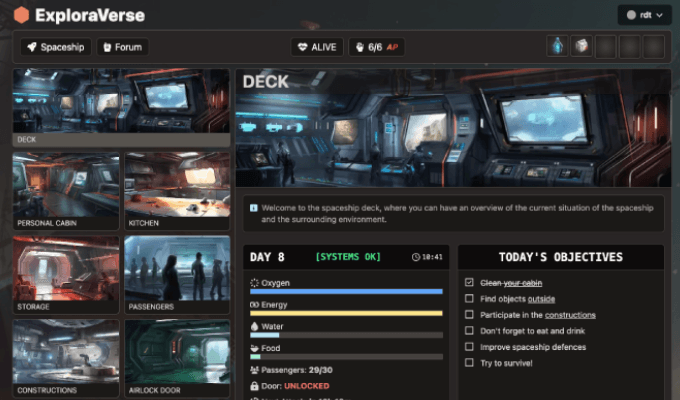Open the Personal Cabin room thumbnail
Image resolution: width=680 pixels, height=400 pixels.
click(x=66, y=190)
